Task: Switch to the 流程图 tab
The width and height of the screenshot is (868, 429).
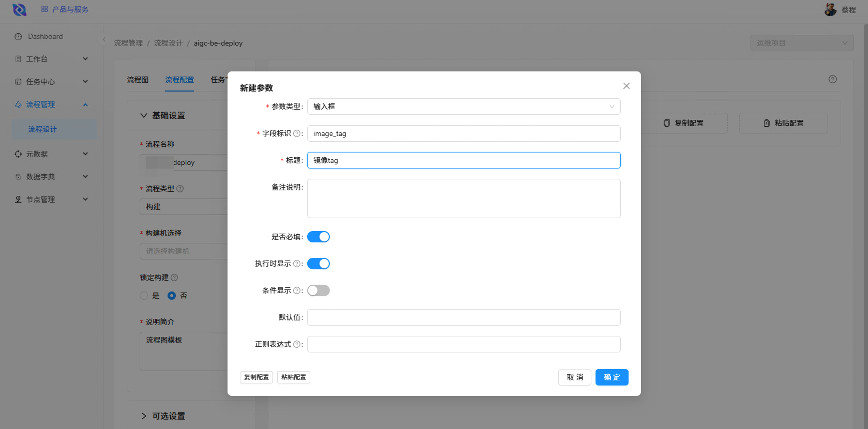Action: point(138,80)
